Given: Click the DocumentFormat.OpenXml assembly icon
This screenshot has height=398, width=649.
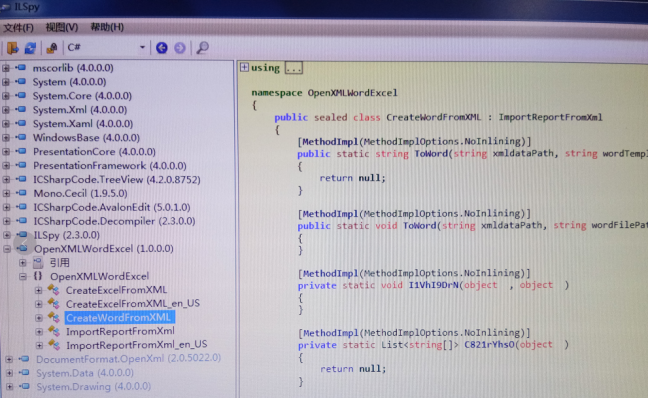Looking at the screenshot, I should (24, 359).
